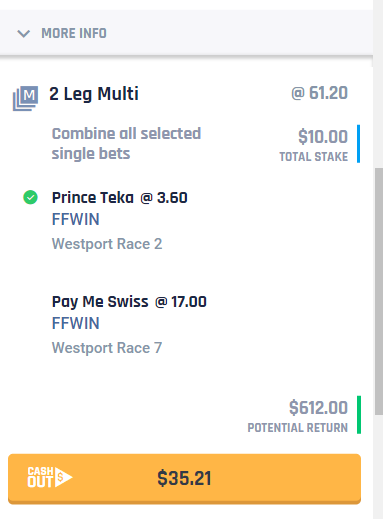Click the vertical scrollbar thumb
The image size is (383, 519).
tap(379, 291)
